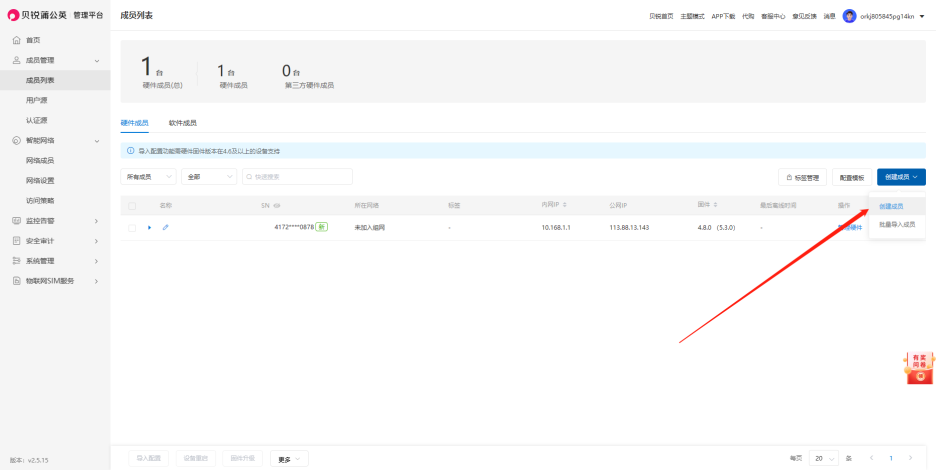Click the 配置模板 button
Screen dimensions: 936x470
click(x=852, y=177)
